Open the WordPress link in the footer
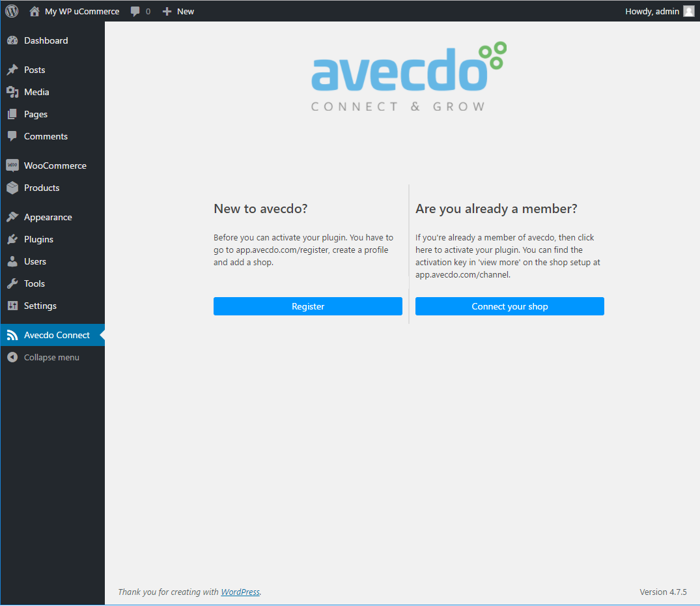Screen dimensions: 700x606 tap(240, 592)
